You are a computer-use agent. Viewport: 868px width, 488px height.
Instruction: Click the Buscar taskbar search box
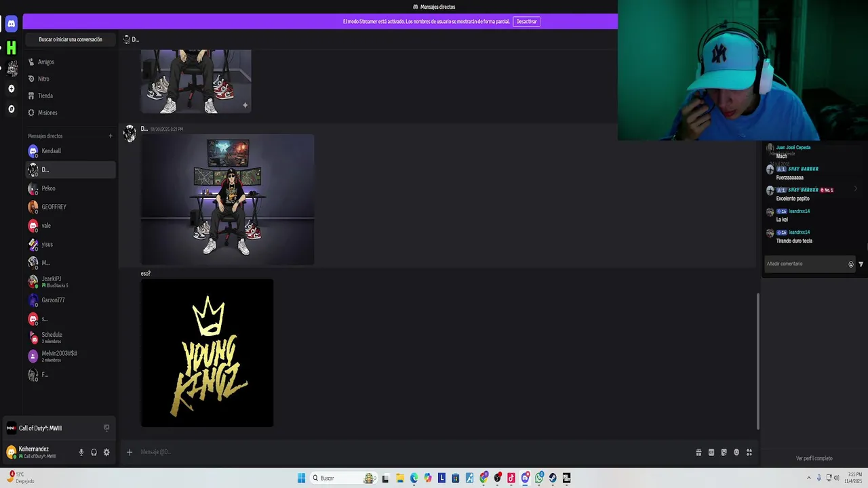click(x=344, y=478)
